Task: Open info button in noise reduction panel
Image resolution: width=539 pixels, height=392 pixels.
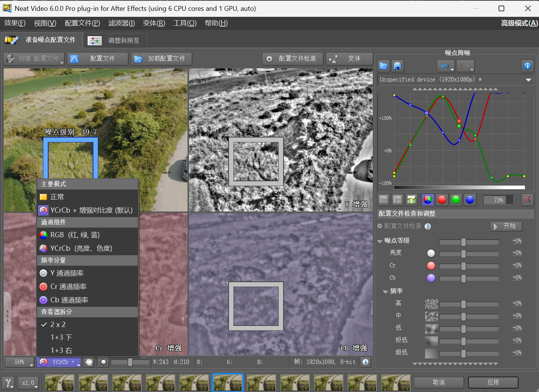Action: (x=527, y=66)
